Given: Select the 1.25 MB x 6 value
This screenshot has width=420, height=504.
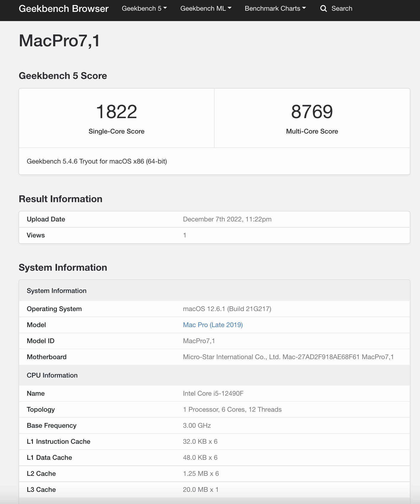Looking at the screenshot, I should click(x=201, y=473).
